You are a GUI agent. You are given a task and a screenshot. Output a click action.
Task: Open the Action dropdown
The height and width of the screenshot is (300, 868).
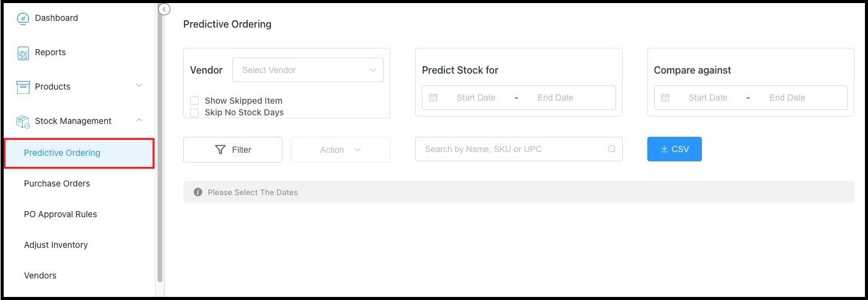click(x=340, y=150)
